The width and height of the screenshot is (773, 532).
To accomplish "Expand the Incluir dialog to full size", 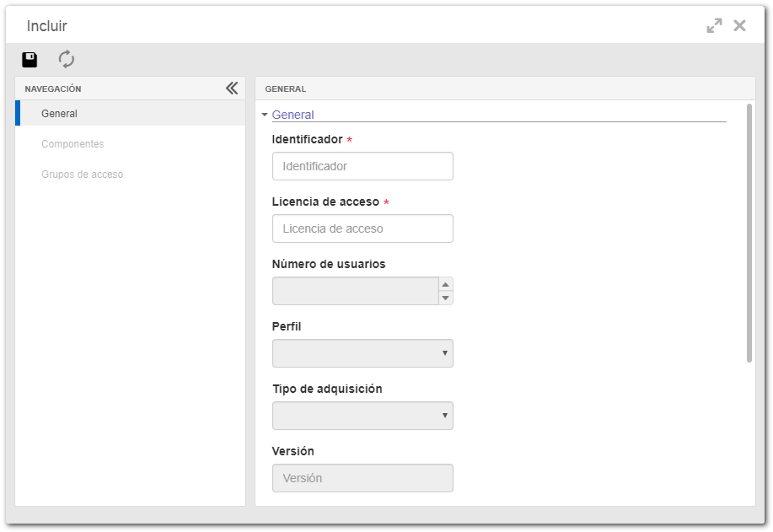I will (714, 25).
